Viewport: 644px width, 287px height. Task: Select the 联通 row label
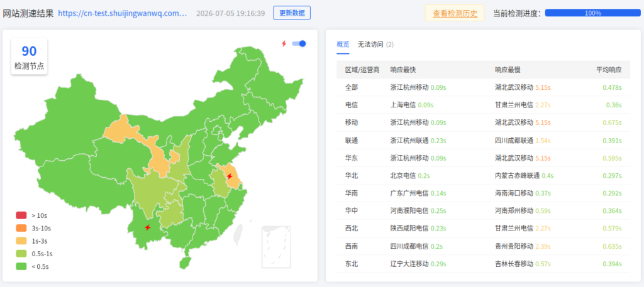tap(352, 141)
